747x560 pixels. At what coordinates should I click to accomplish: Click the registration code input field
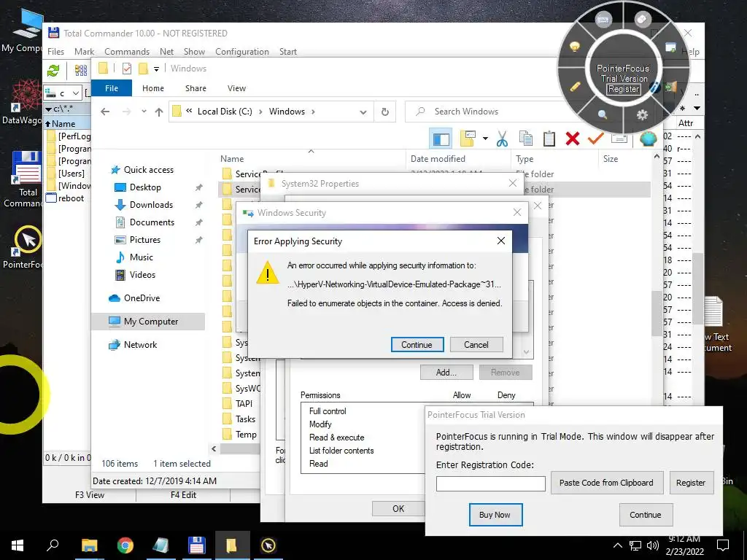pyautogui.click(x=491, y=484)
